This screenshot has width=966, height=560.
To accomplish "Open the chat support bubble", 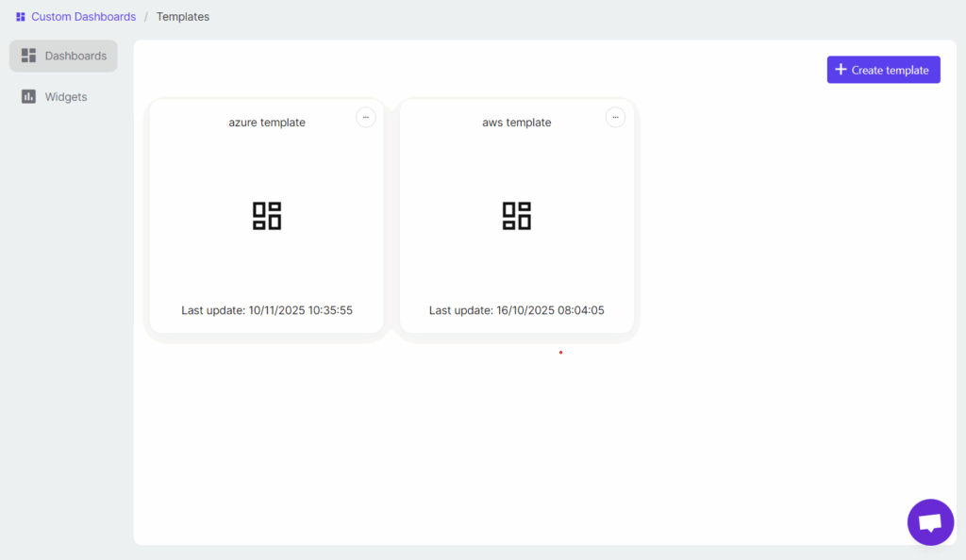I will [x=930, y=522].
